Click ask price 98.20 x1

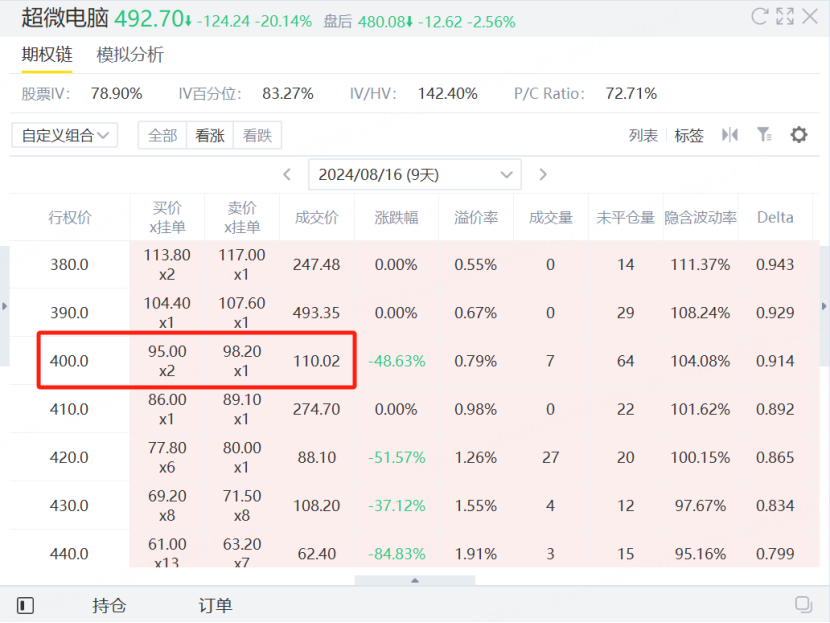coord(242,361)
